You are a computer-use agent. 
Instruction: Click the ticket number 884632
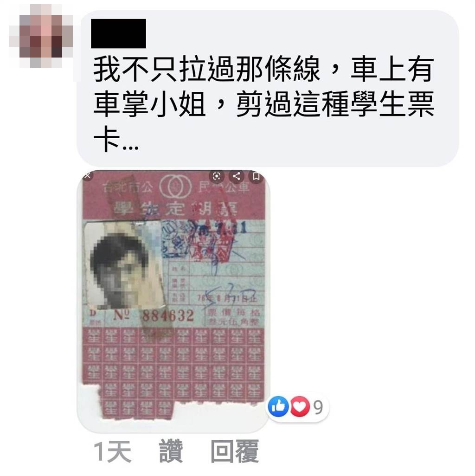(168, 316)
